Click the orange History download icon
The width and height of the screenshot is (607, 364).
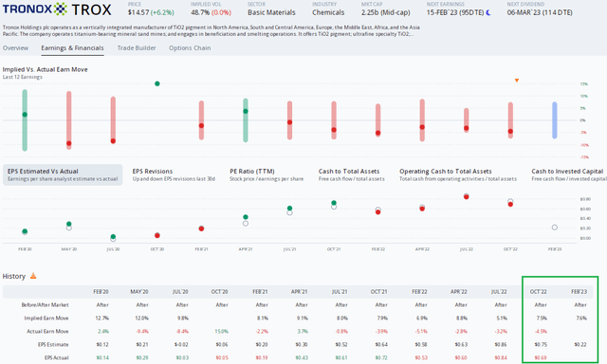[33, 276]
